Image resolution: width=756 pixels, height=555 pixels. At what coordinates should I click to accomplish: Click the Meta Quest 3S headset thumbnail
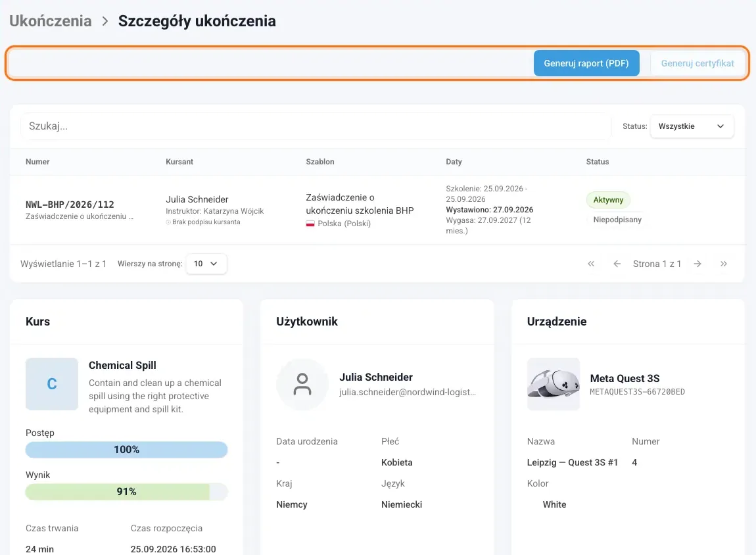tap(554, 384)
